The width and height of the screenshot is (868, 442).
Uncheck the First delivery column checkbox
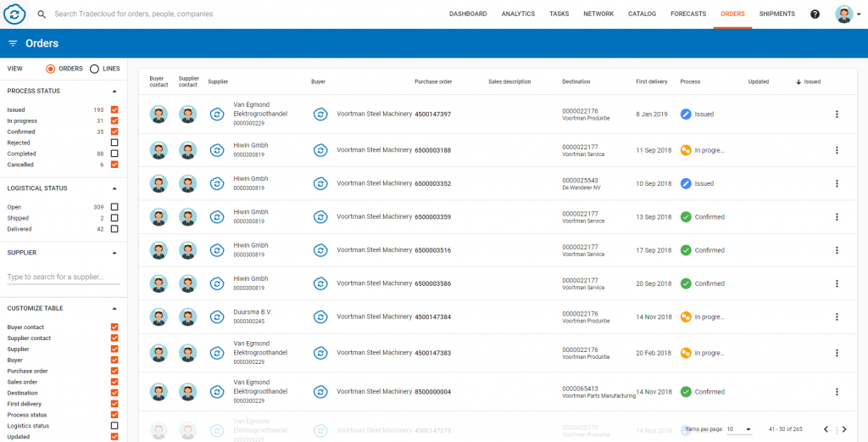(114, 404)
